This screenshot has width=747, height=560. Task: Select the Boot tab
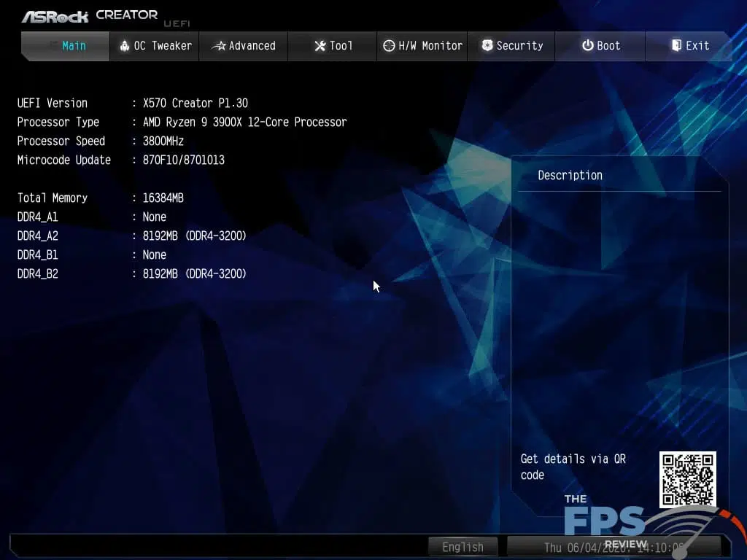coord(600,45)
